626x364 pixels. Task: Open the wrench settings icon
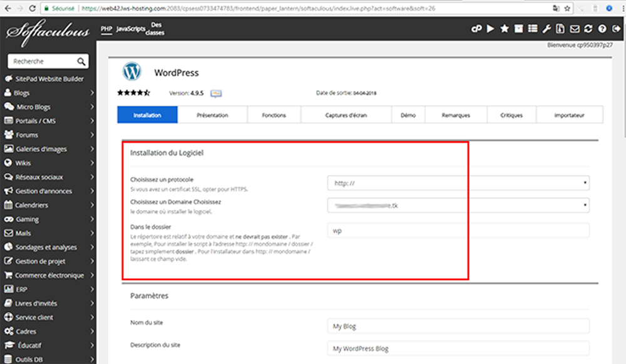[x=546, y=29]
